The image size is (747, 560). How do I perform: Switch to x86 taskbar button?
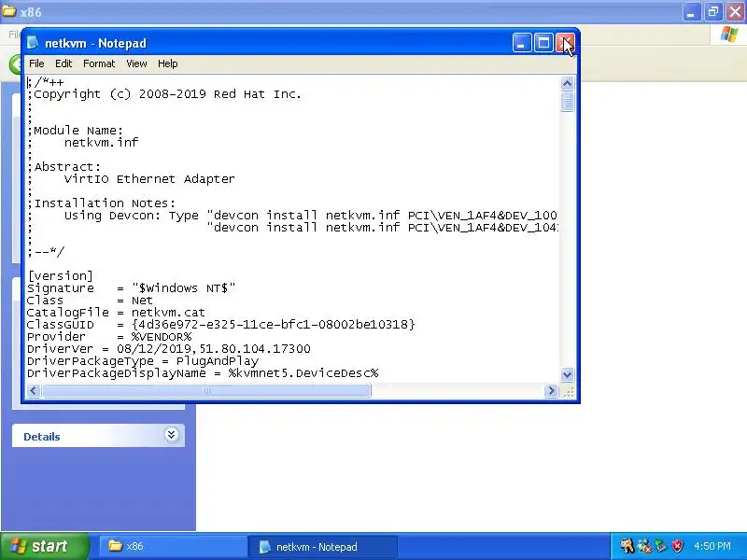pyautogui.click(x=172, y=546)
